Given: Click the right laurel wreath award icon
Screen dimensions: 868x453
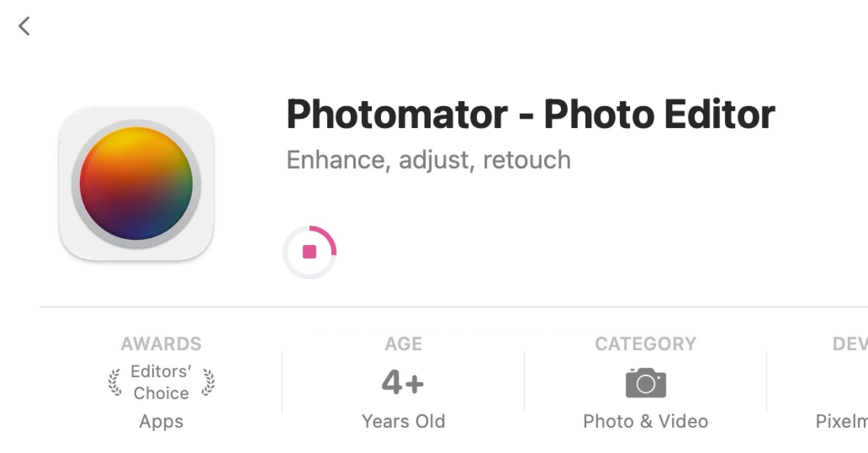Looking at the screenshot, I should click(x=208, y=383).
